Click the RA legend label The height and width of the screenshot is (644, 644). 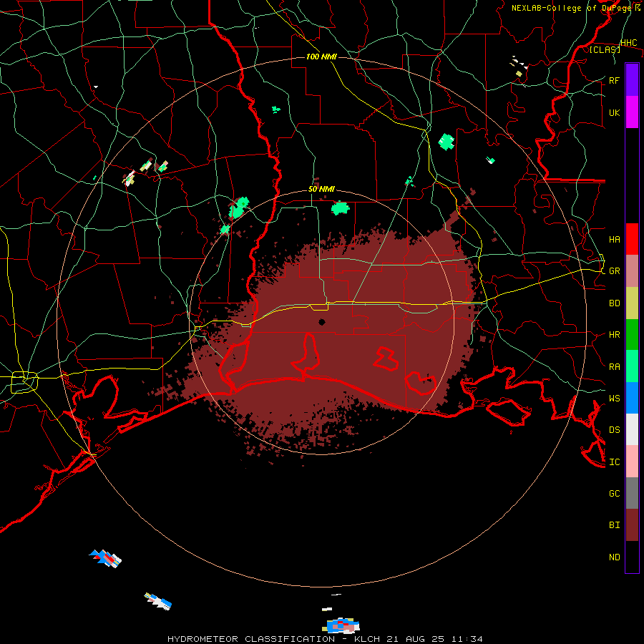(x=614, y=366)
